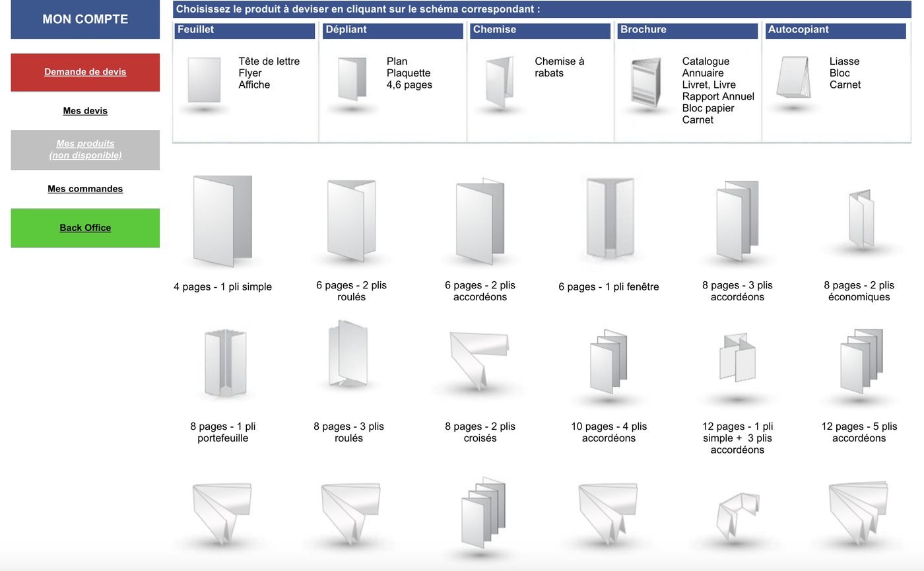Click the MON COMPTE header

[x=85, y=19]
